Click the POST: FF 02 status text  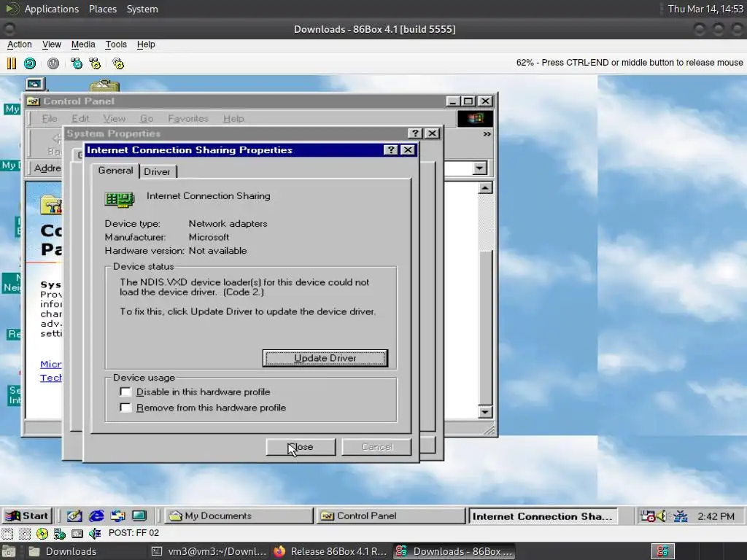(134, 533)
